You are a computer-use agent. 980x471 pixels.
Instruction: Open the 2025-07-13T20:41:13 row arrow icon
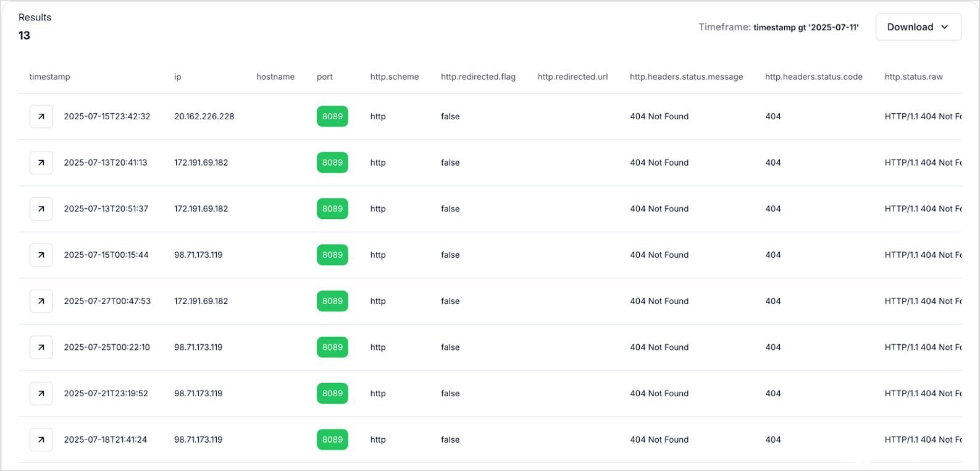(x=41, y=163)
